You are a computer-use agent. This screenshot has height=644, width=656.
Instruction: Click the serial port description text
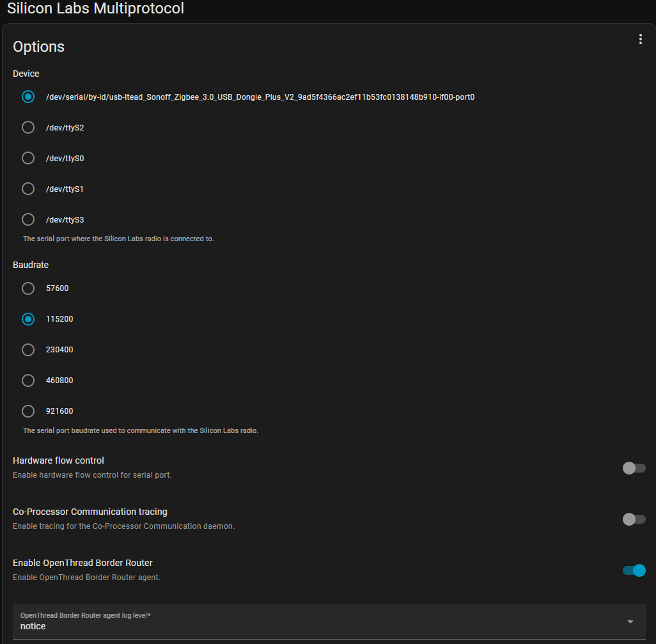[x=118, y=239]
